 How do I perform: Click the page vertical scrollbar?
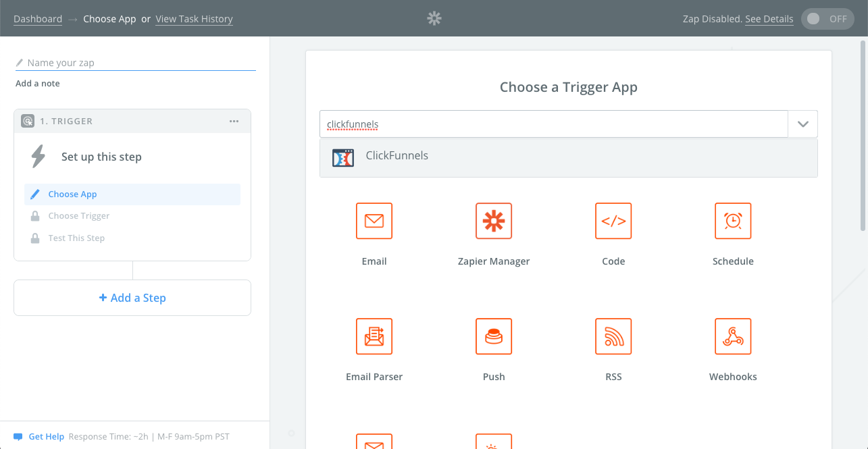[863, 135]
